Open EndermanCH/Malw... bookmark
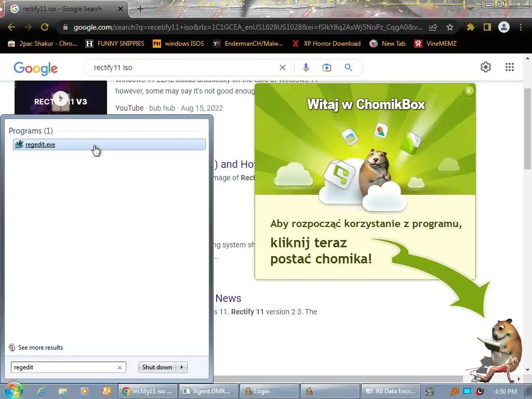 pos(248,44)
